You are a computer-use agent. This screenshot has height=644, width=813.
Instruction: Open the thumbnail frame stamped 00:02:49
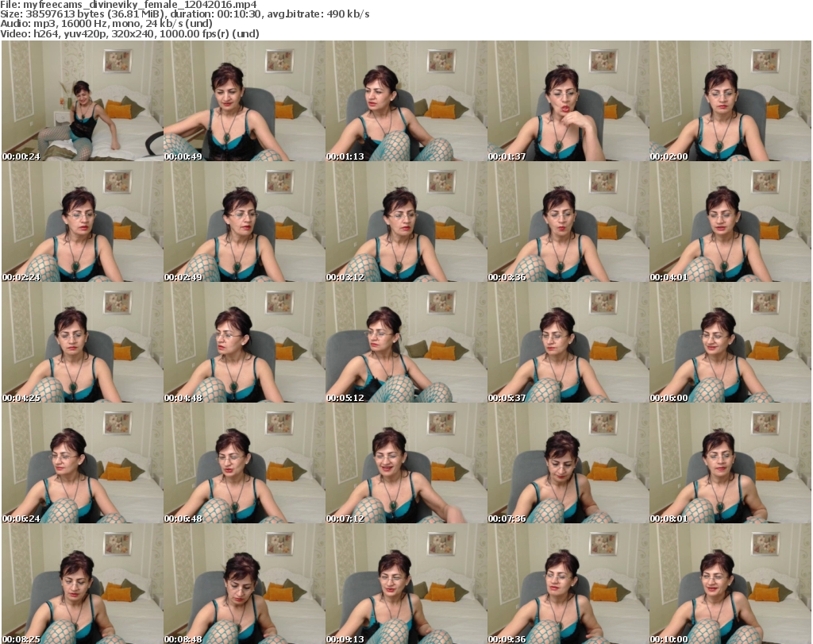click(245, 222)
